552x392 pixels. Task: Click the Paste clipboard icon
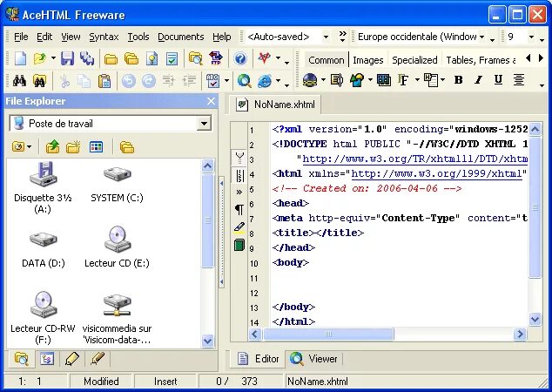pyautogui.click(x=104, y=81)
